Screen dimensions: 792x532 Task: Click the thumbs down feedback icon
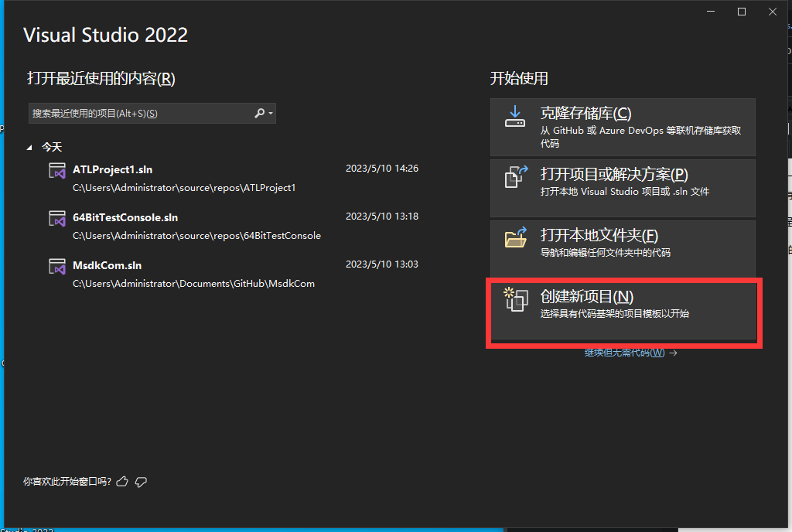coord(141,482)
